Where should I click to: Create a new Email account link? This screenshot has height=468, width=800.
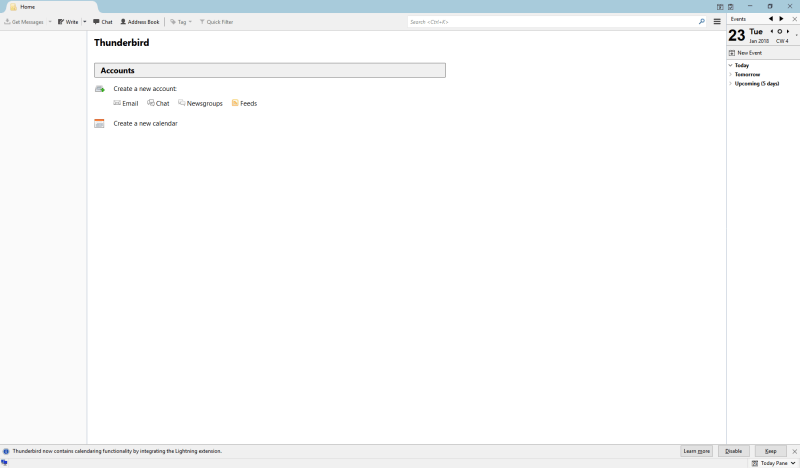coord(126,103)
